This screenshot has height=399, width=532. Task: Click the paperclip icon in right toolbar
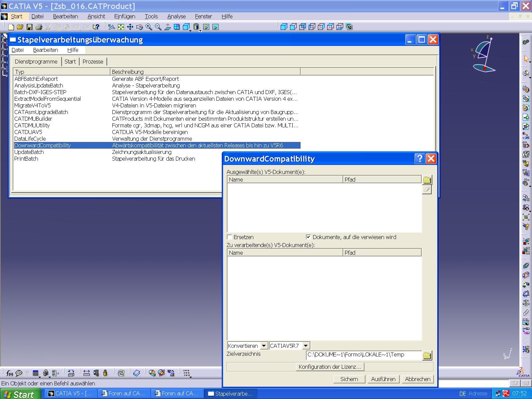click(526, 312)
